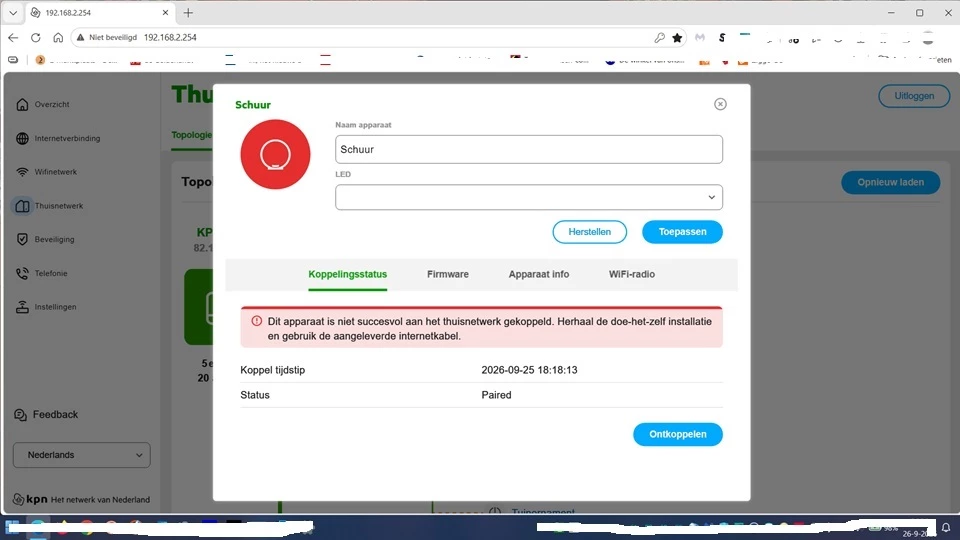Click the Naam apparaat input field
This screenshot has height=540, width=960.
pyautogui.click(x=529, y=149)
